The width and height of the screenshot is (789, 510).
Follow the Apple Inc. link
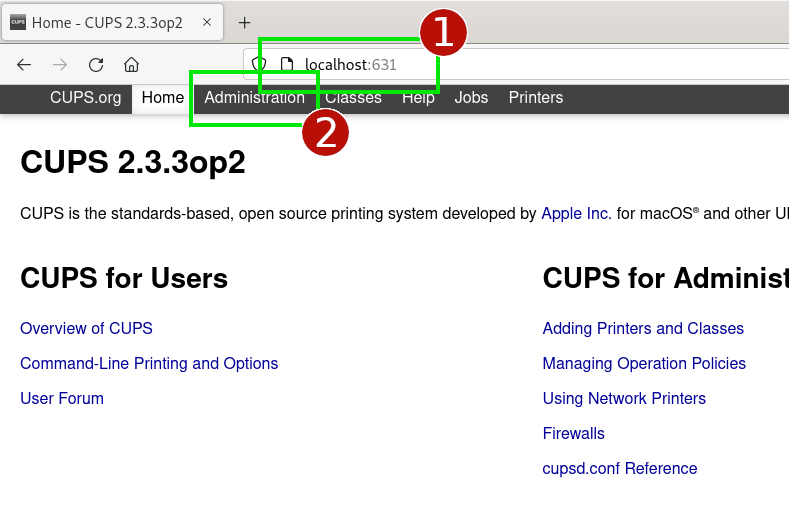(x=576, y=214)
